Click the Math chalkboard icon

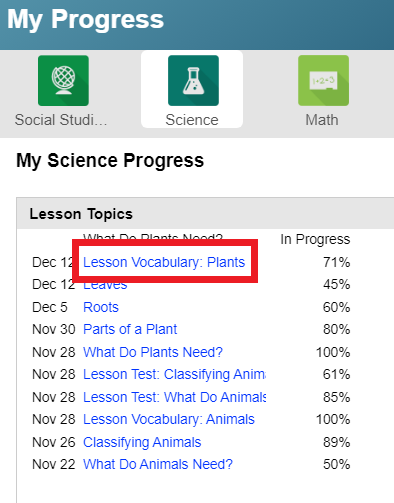click(x=323, y=81)
